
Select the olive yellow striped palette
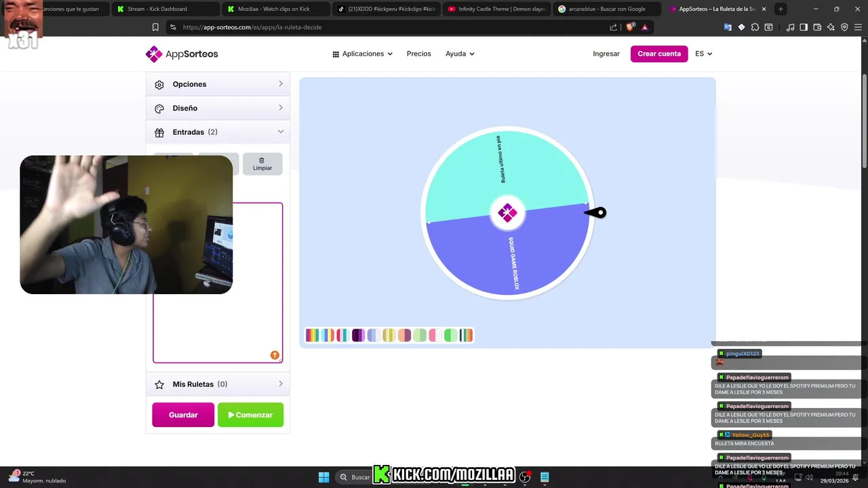[x=389, y=335]
